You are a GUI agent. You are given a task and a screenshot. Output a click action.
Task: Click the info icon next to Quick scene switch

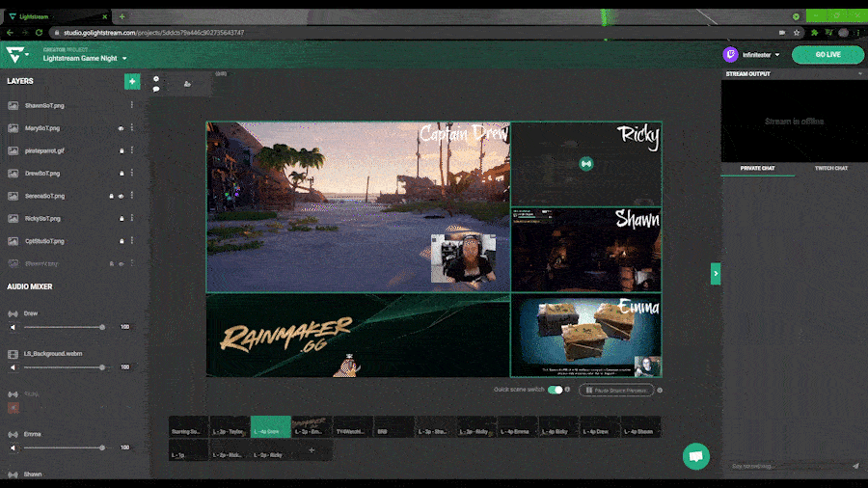click(567, 390)
